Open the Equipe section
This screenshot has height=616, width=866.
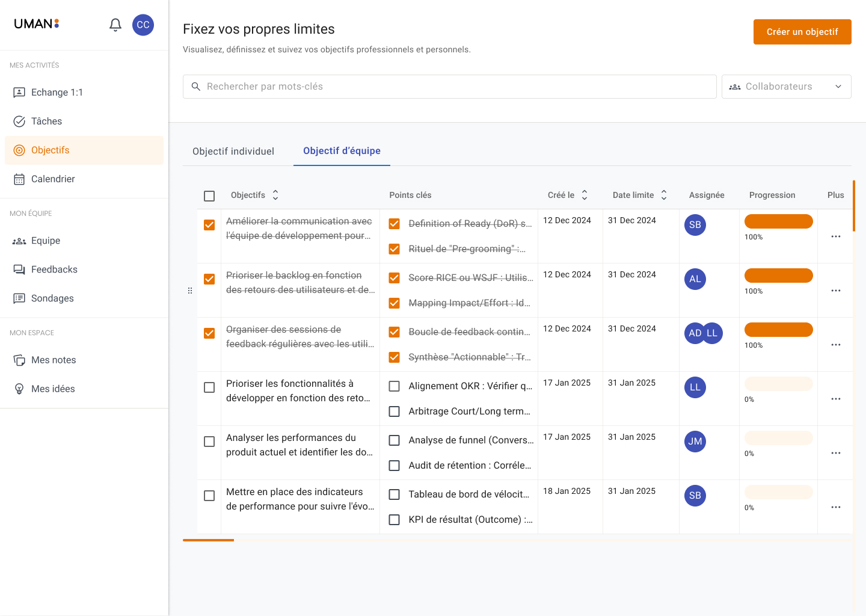coord(45,240)
